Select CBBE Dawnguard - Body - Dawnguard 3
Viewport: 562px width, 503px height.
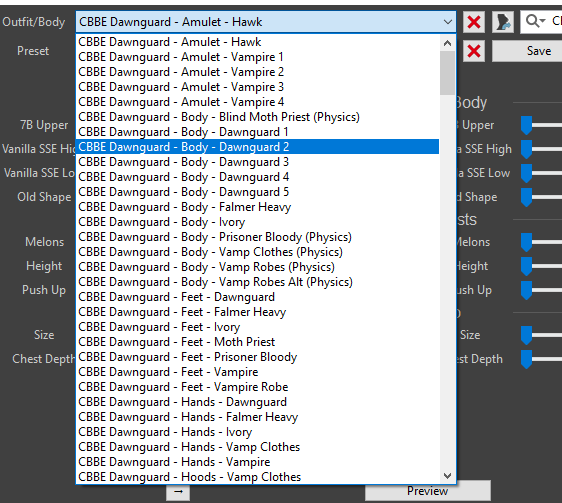pyautogui.click(x=257, y=162)
